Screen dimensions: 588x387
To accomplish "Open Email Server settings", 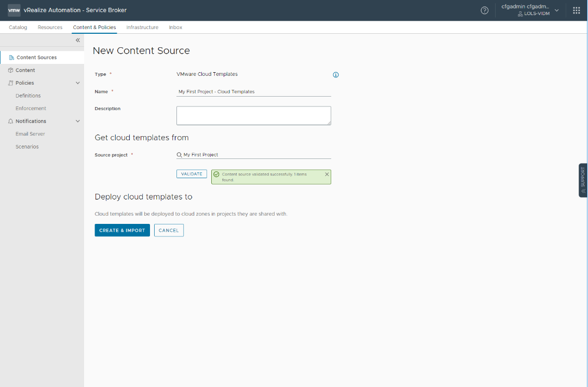I will [x=30, y=134].
